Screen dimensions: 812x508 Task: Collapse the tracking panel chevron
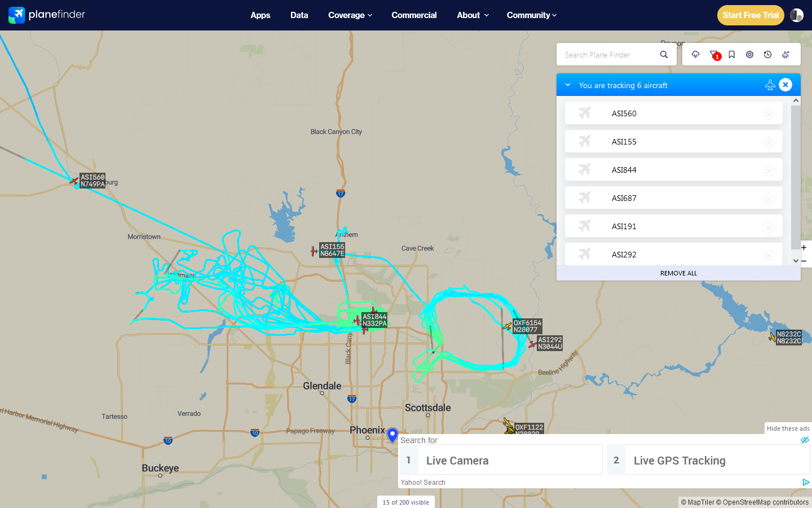coord(568,85)
